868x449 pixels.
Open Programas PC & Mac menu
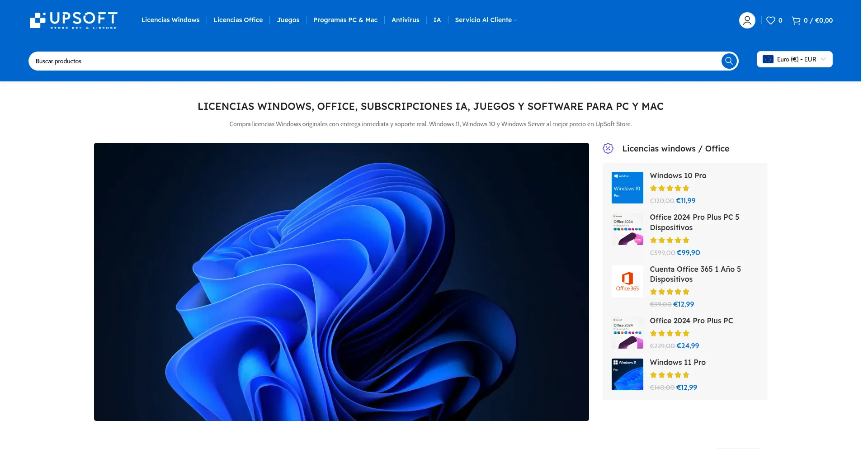[345, 20]
